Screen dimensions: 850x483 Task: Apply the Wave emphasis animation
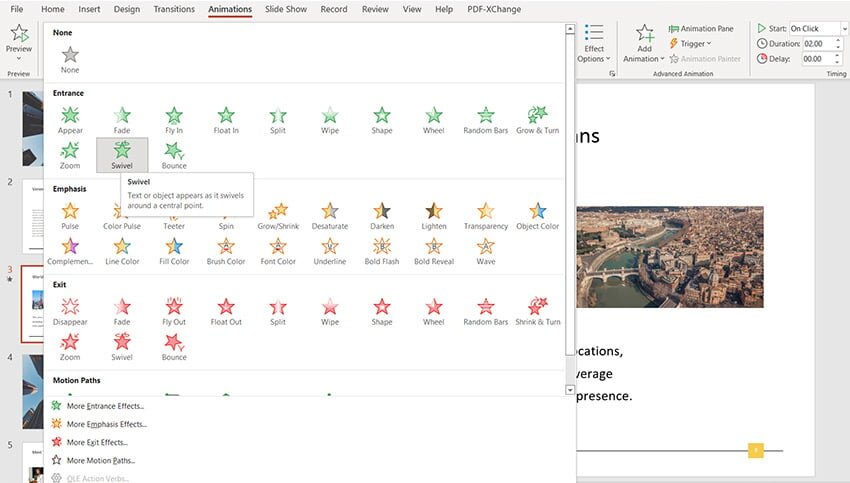click(485, 250)
